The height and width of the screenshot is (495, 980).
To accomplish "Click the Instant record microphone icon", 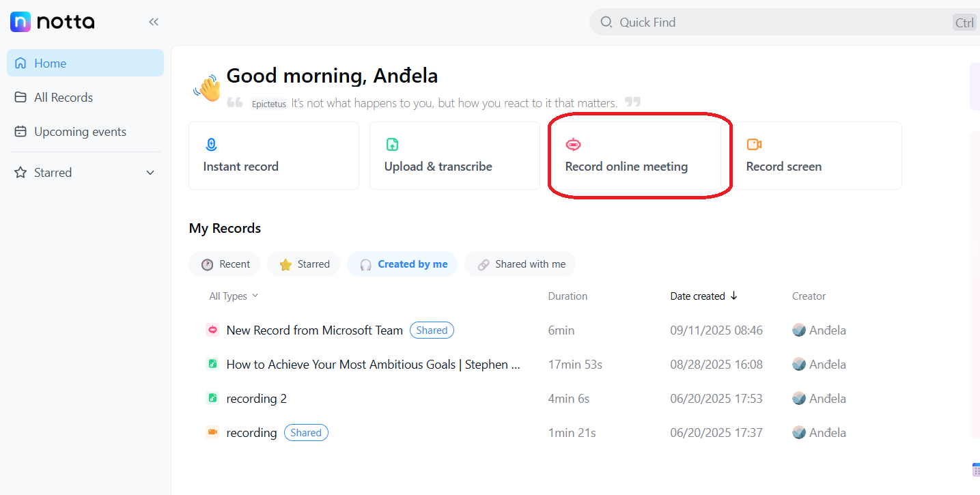I will (211, 145).
